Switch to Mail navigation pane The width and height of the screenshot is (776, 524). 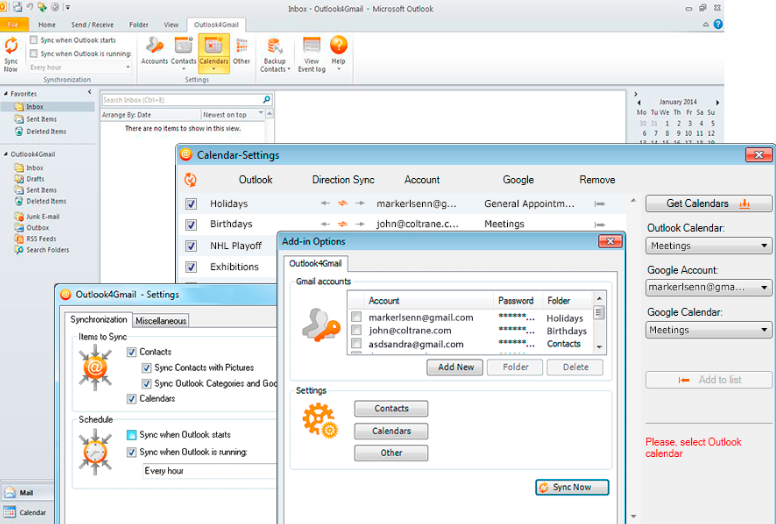(26, 492)
